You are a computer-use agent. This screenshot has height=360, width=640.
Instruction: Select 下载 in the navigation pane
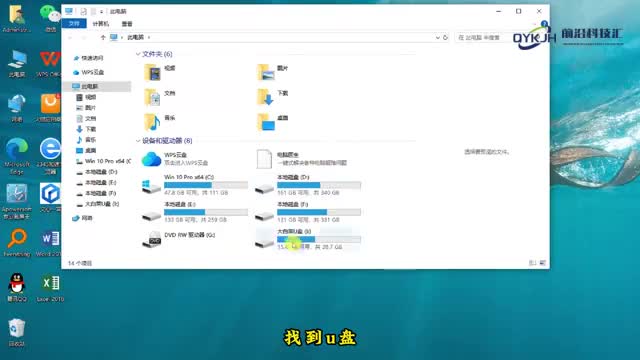pos(91,129)
